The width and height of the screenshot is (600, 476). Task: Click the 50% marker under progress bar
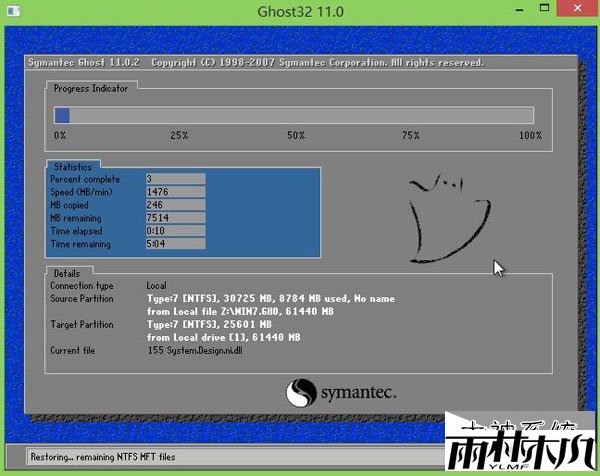(296, 135)
